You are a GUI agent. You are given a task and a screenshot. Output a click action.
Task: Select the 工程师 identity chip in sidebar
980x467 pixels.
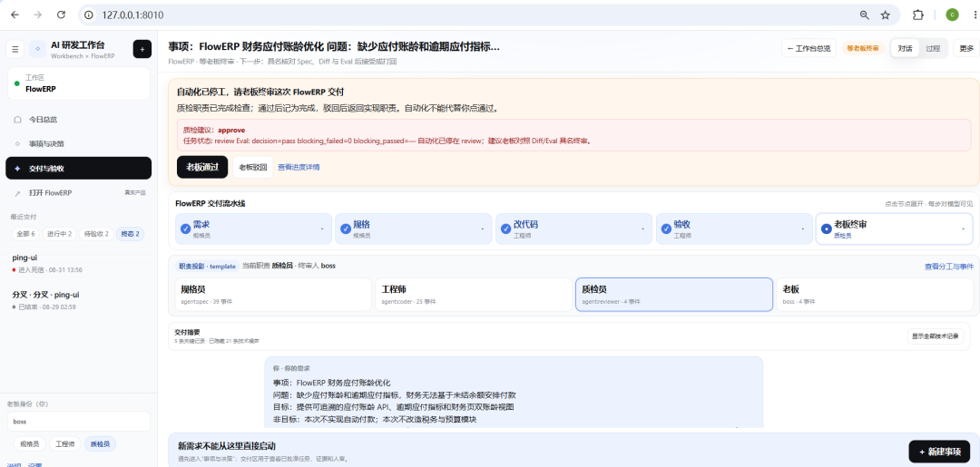click(65, 444)
